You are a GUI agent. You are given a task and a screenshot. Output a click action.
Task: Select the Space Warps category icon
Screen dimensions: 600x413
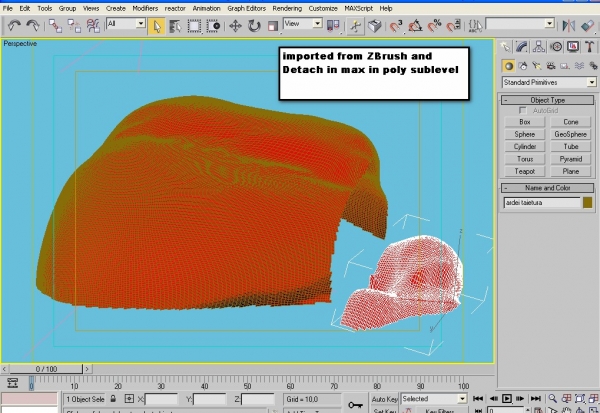click(579, 66)
